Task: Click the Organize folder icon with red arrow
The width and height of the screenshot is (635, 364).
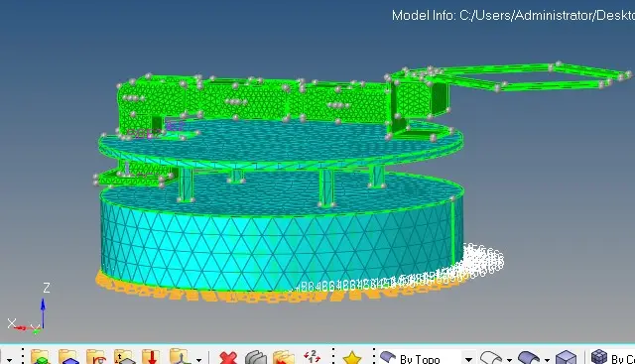Action: (284, 358)
